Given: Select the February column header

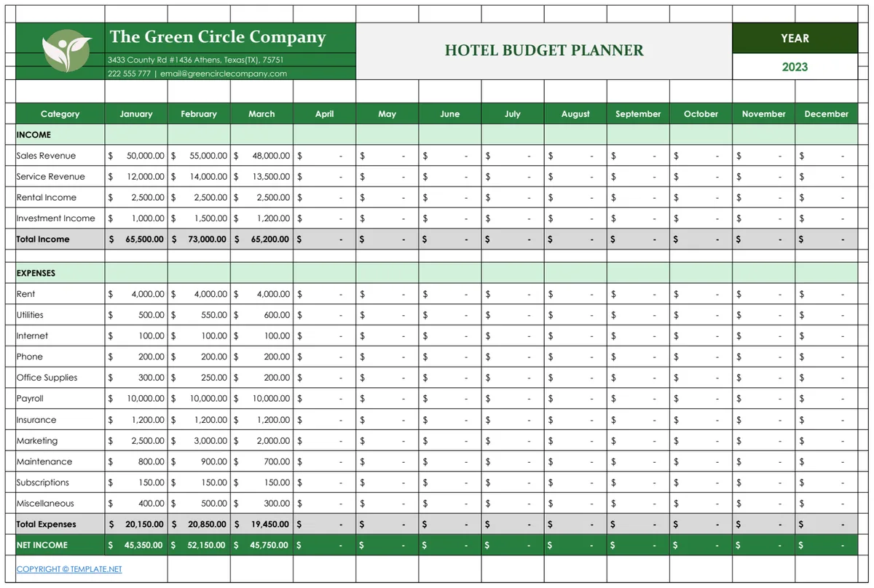Looking at the screenshot, I should (x=199, y=114).
